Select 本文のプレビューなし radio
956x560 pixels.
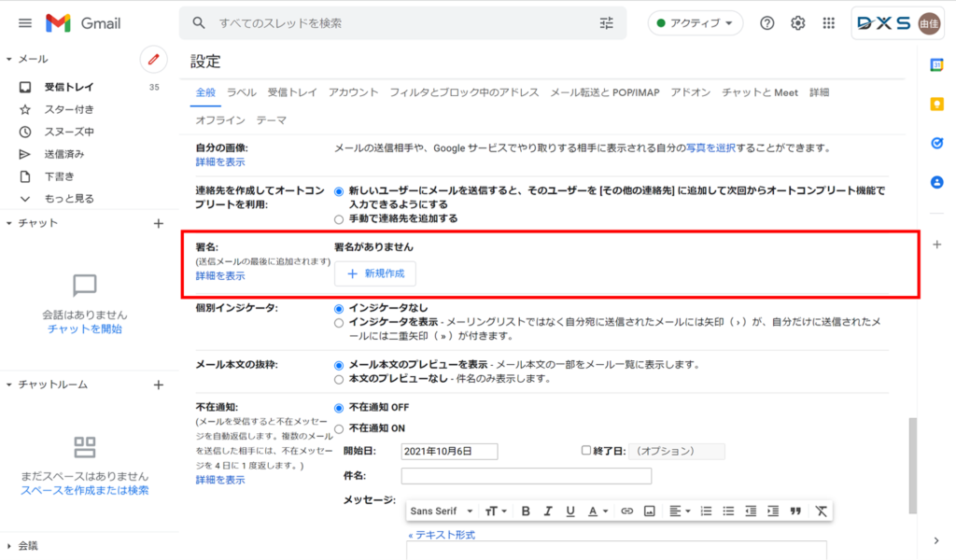tap(339, 380)
